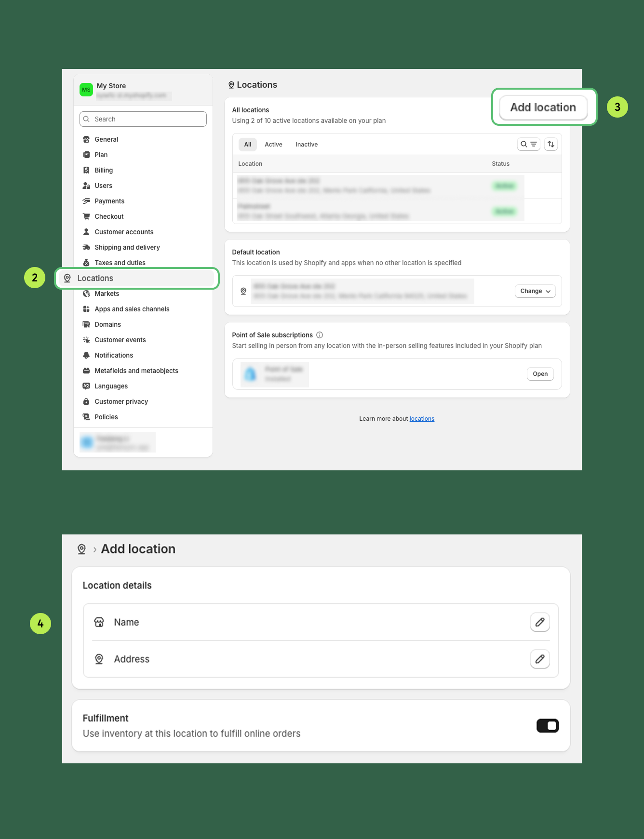
Task: Open search and filter for locations
Action: [x=528, y=144]
